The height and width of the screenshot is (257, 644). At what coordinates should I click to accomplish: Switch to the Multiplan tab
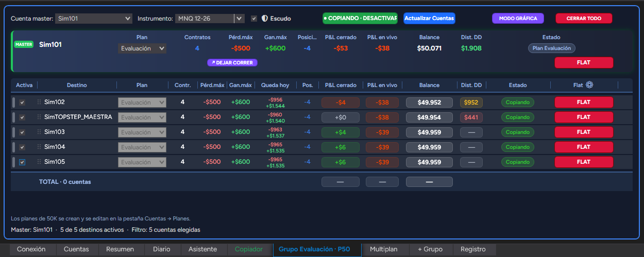[x=383, y=249]
